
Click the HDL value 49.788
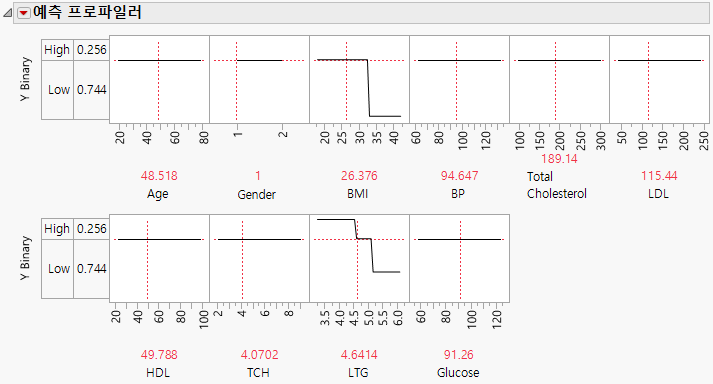(159, 354)
